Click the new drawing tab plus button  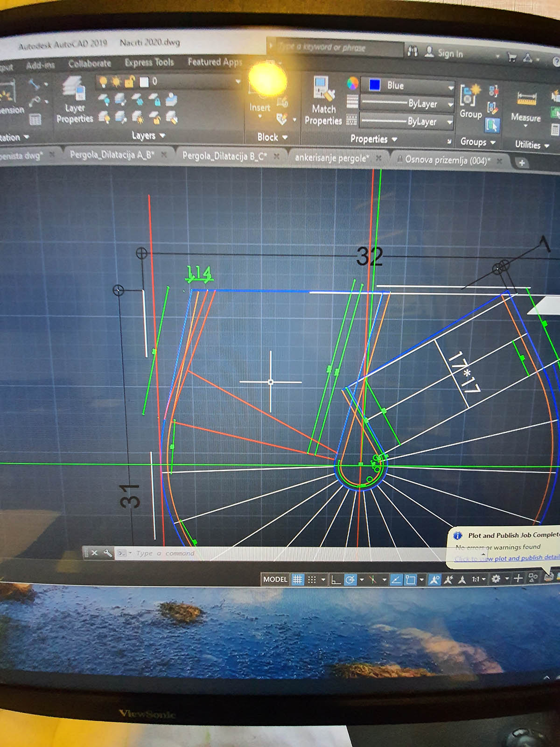(x=522, y=163)
